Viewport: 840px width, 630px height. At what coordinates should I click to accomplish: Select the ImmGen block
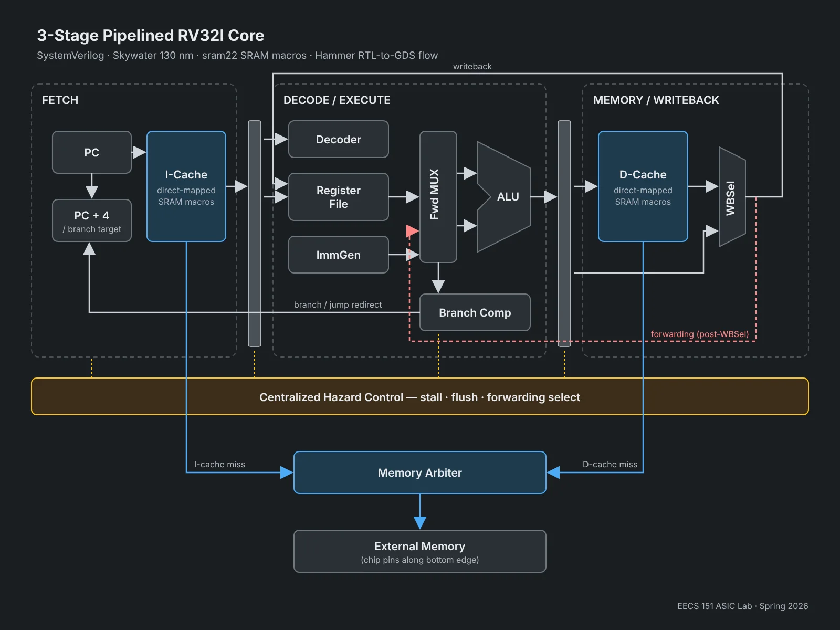[x=339, y=255]
